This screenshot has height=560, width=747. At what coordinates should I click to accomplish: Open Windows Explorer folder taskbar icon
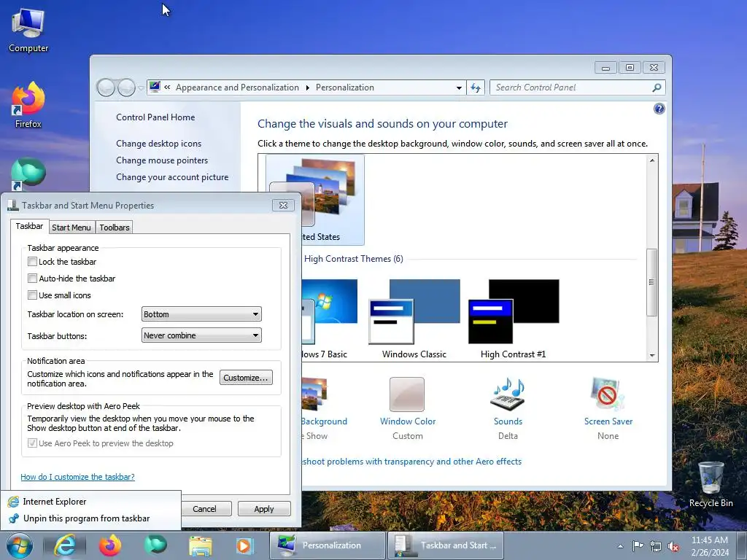click(201, 545)
